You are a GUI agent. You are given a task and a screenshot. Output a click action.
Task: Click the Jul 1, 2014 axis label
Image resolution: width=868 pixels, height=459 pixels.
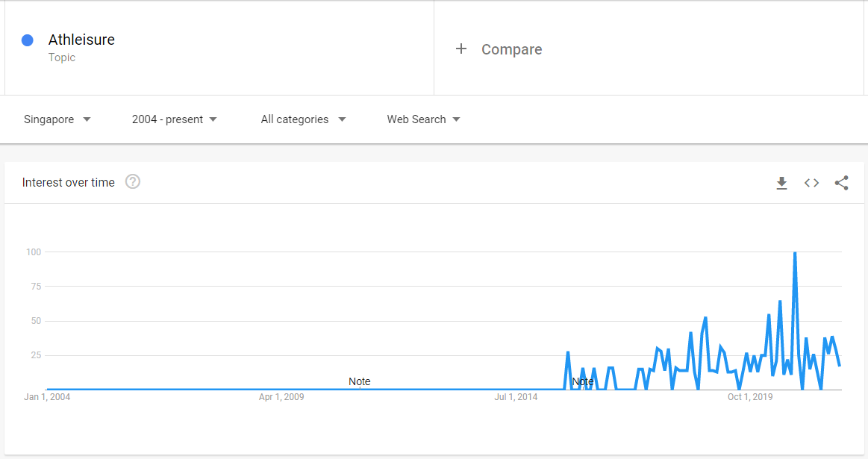(516, 397)
